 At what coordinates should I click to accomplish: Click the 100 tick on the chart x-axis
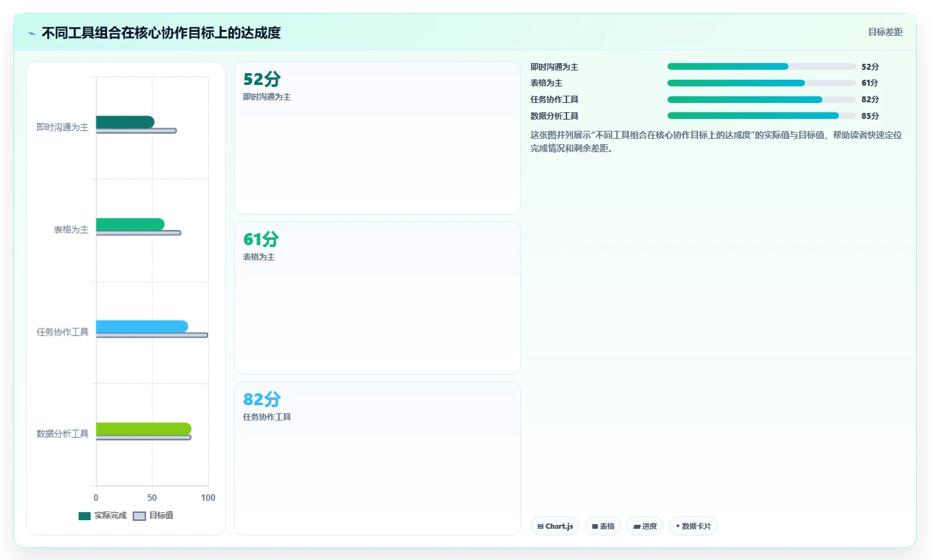[208, 498]
